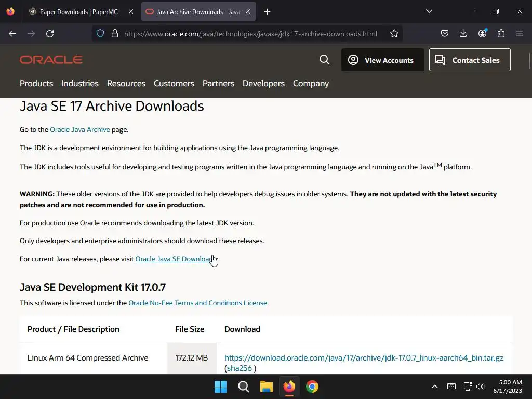The width and height of the screenshot is (532, 399).
Task: Open the Firefox downloads panel
Action: click(x=463, y=34)
